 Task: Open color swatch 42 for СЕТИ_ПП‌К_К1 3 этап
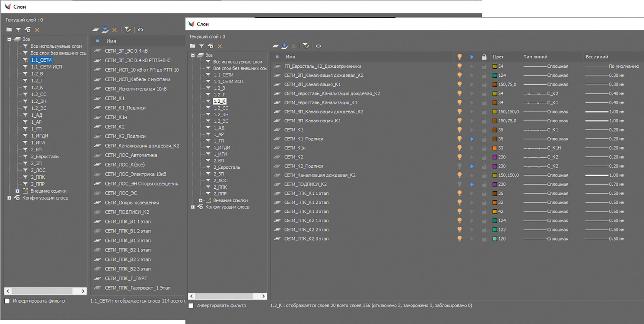(495, 211)
